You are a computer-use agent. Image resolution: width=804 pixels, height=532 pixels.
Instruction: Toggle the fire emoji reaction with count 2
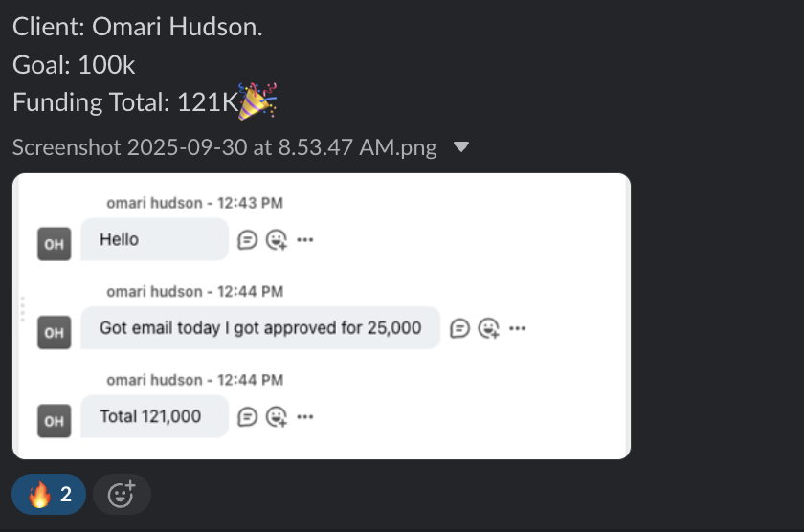[x=49, y=495]
